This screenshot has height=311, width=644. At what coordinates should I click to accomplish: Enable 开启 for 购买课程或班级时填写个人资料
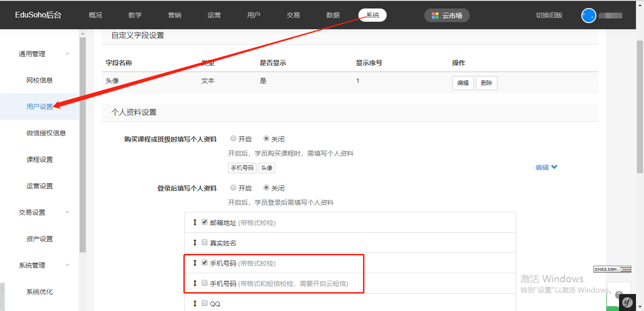coord(233,139)
